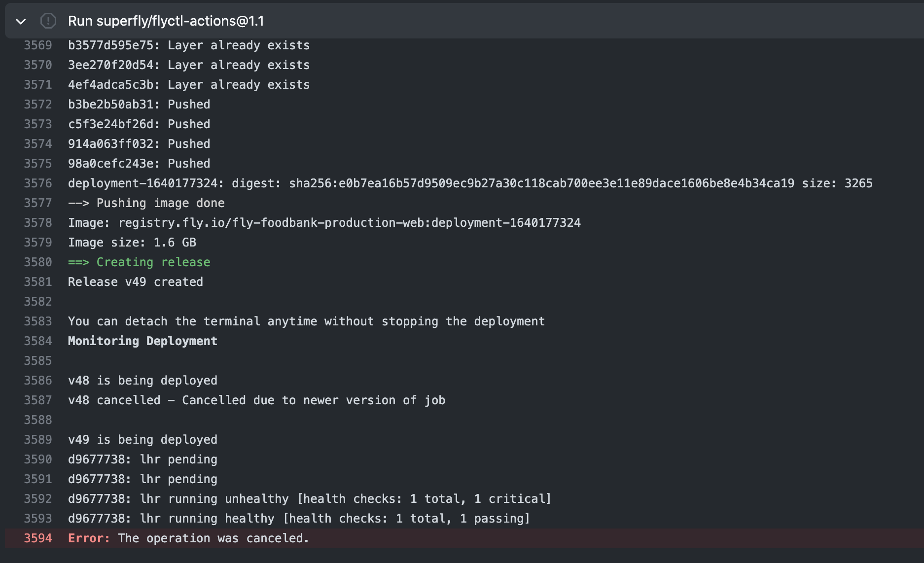Click line number 3576 permalink
The image size is (924, 563).
coord(38,183)
